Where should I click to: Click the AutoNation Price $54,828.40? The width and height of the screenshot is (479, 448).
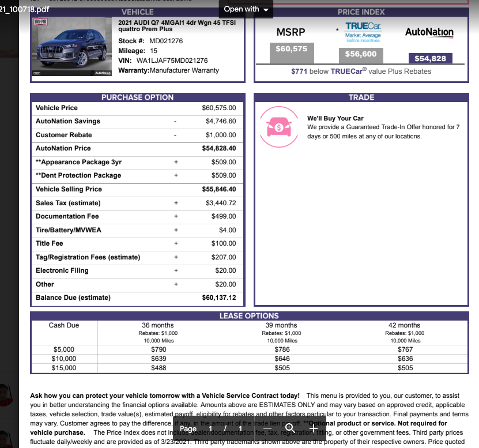(x=218, y=148)
